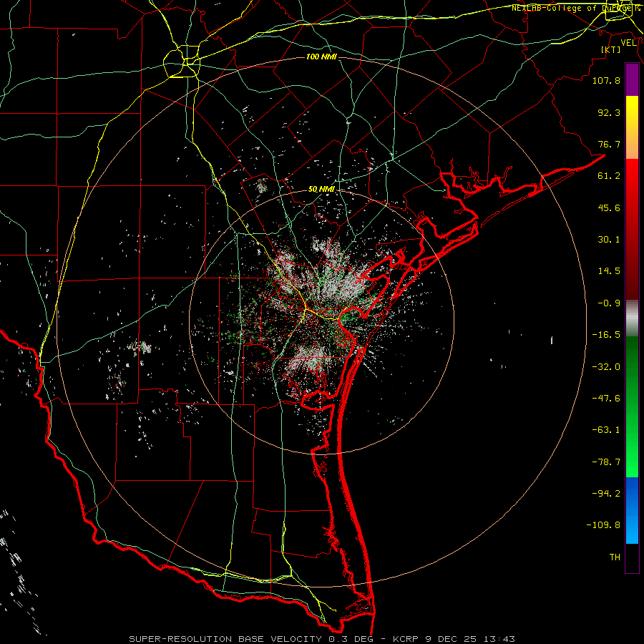Click the [KT] units label
Image resolution: width=644 pixels, height=644 pixels.
(610, 49)
